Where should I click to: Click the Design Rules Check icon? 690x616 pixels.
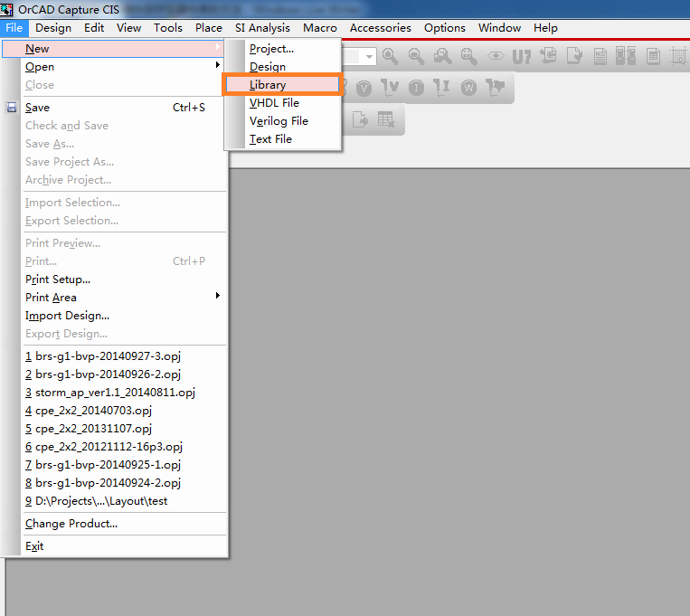pos(574,56)
